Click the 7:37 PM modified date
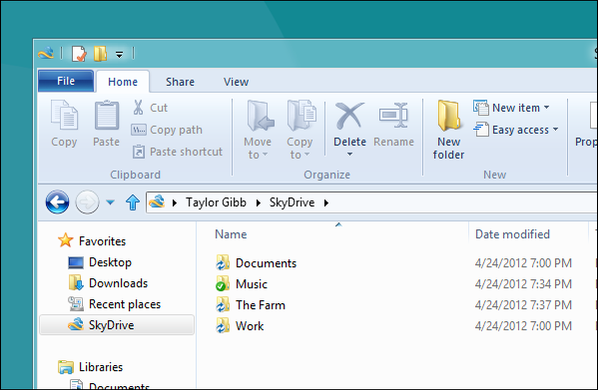Screen dimensions: 598x390 click(523, 305)
